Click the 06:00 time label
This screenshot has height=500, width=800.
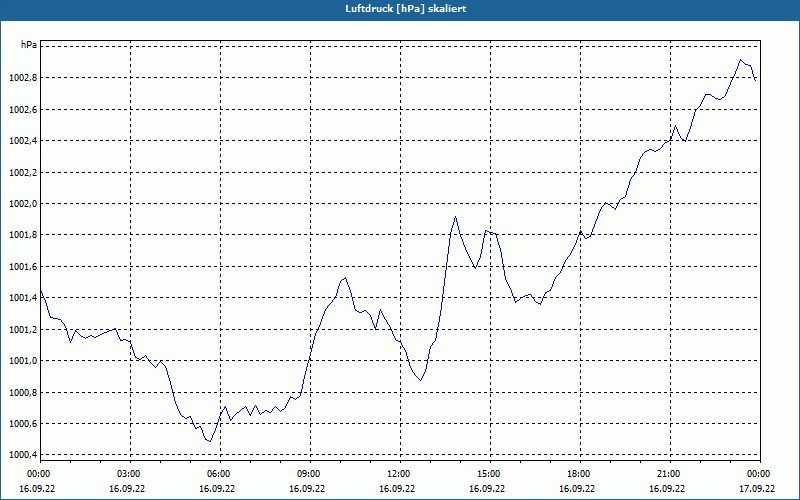tap(220, 474)
